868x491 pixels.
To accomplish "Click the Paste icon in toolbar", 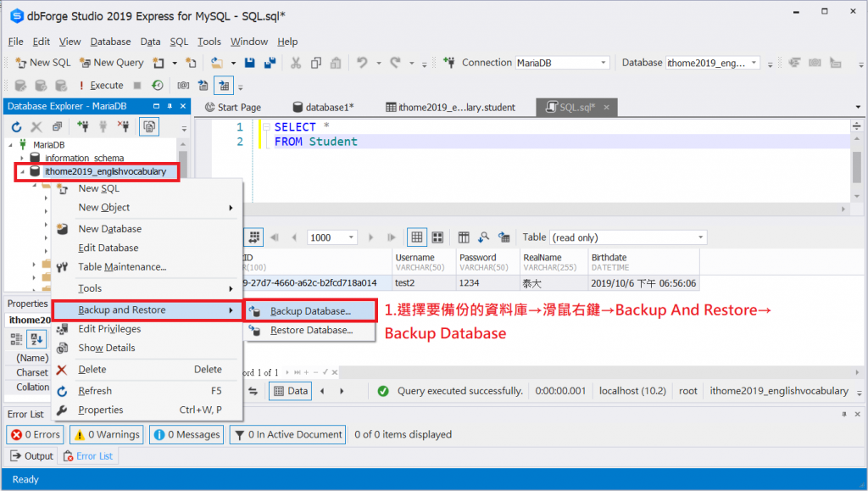I will 336,63.
